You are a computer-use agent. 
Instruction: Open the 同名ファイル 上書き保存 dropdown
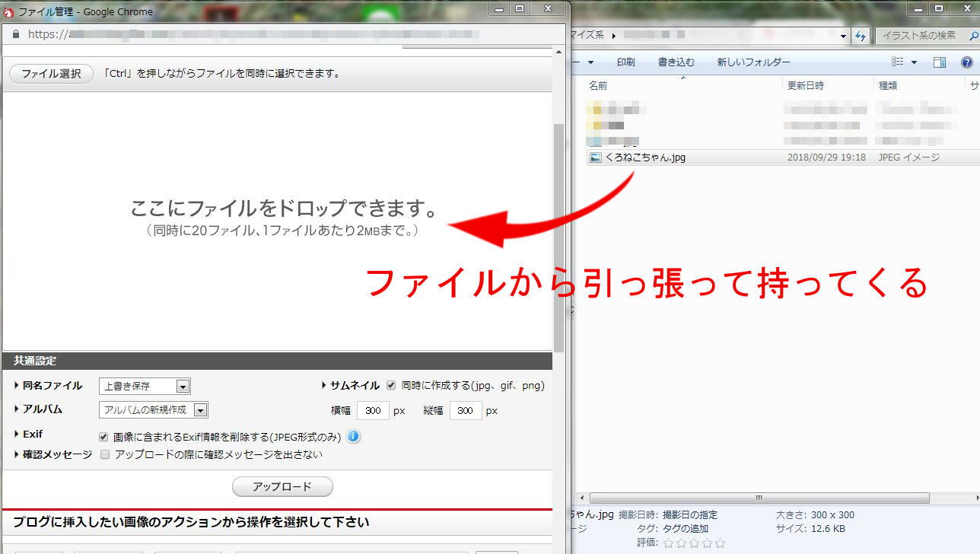(145, 386)
